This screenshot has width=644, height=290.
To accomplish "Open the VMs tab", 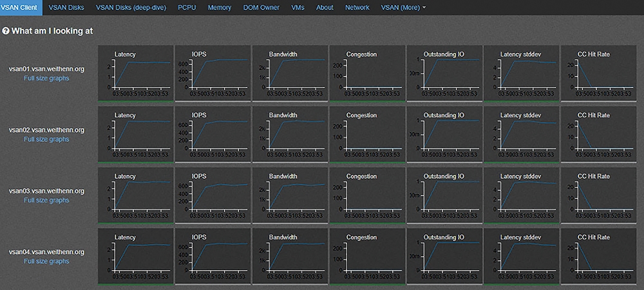I will 298,7.
